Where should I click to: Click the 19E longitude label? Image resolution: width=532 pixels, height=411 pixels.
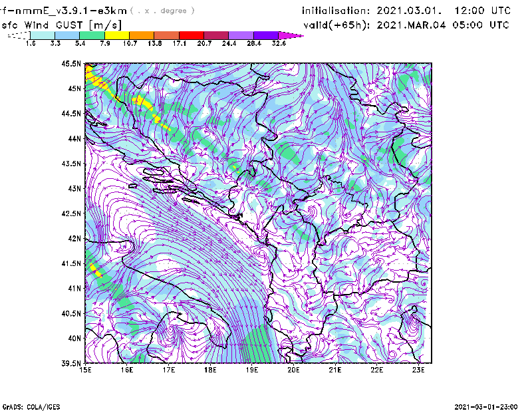[252, 370]
